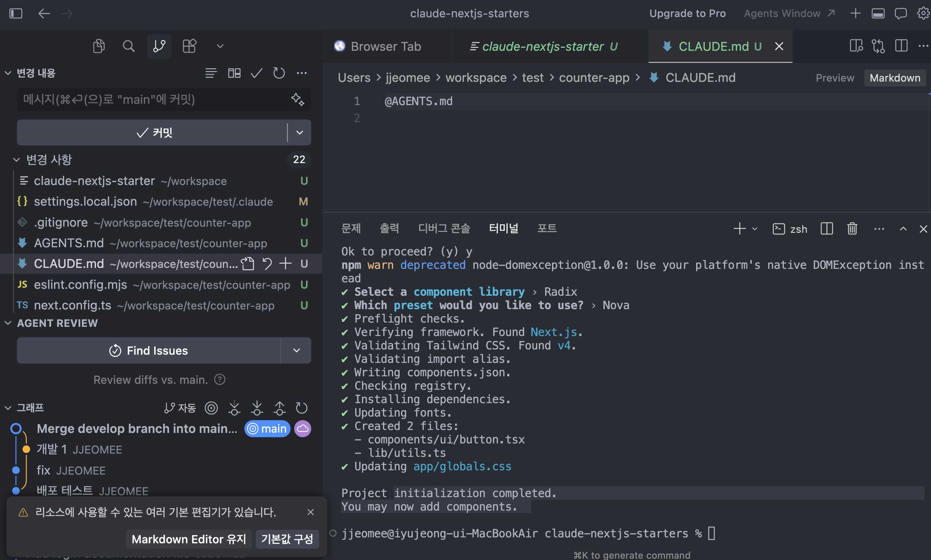Open the Source Control branch icon

point(159,46)
